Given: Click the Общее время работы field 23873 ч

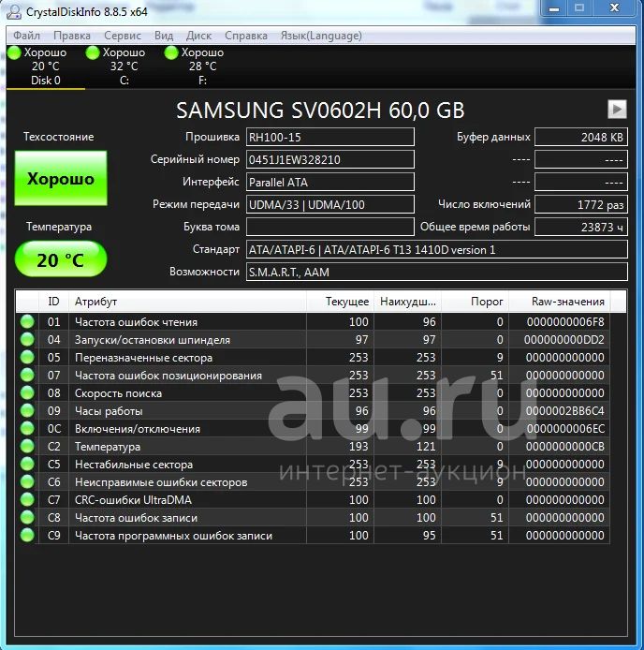Looking at the screenshot, I should (581, 227).
